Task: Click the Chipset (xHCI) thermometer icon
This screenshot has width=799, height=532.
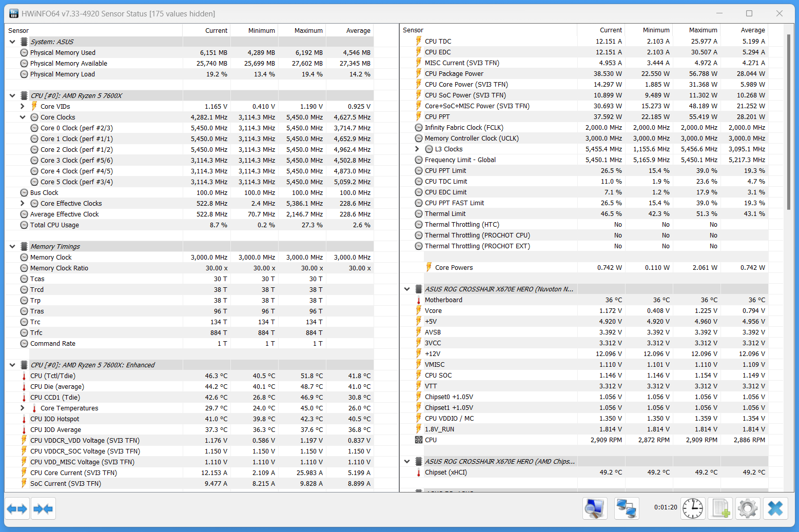Action: pyautogui.click(x=419, y=472)
